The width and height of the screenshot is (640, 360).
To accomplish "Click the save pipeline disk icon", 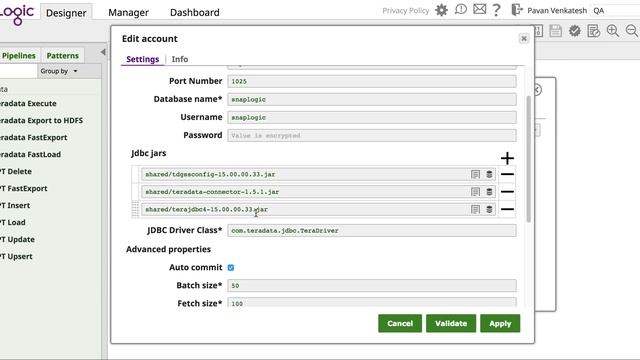I will tap(556, 31).
